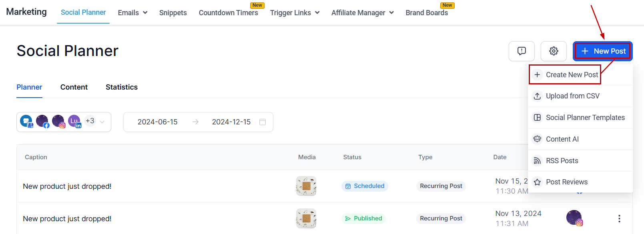This screenshot has width=644, height=234.
Task: Click the start date field 2024-06-15
Action: pos(157,122)
